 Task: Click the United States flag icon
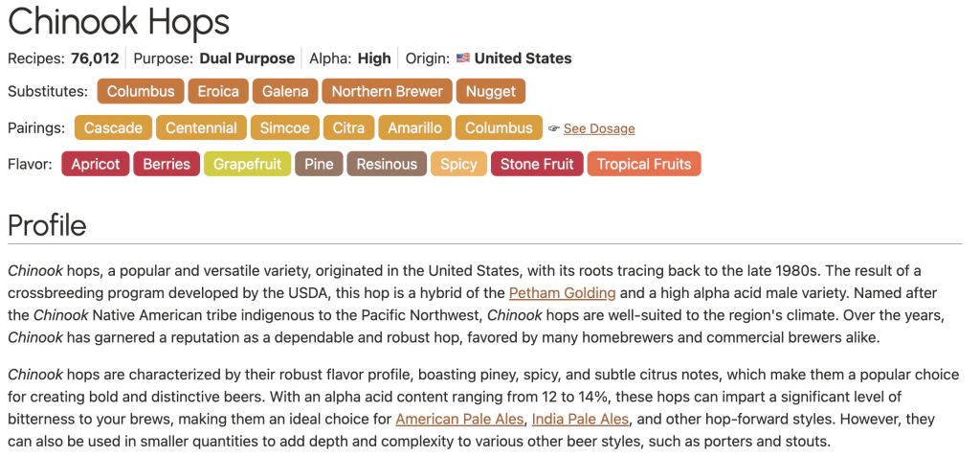463,58
